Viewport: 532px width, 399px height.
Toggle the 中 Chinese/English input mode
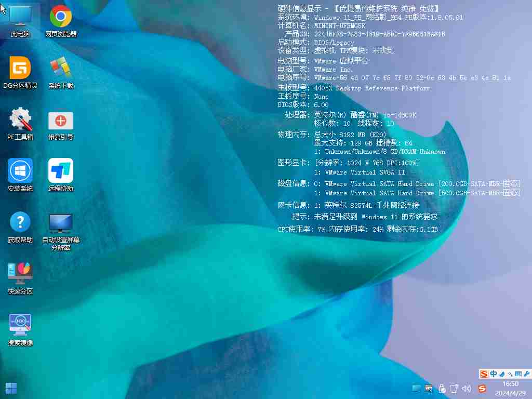coord(494,374)
